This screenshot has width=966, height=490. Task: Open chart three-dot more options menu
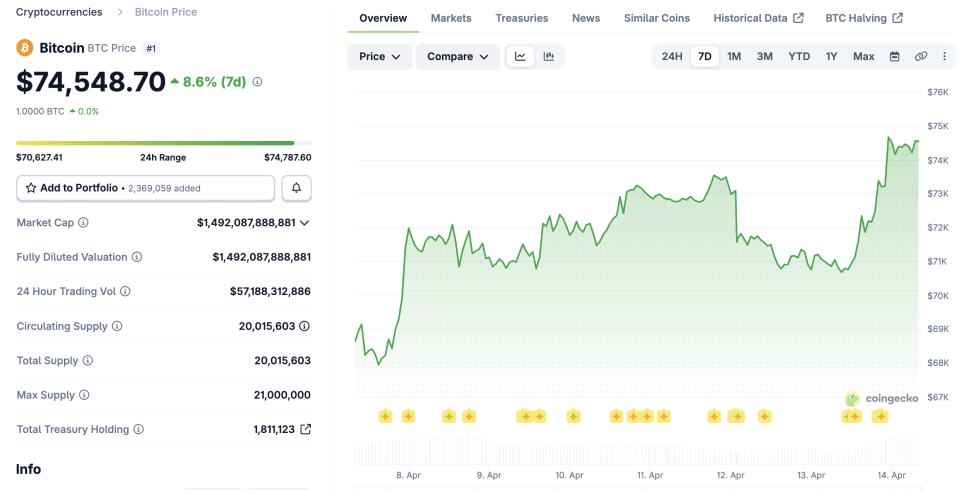point(944,57)
